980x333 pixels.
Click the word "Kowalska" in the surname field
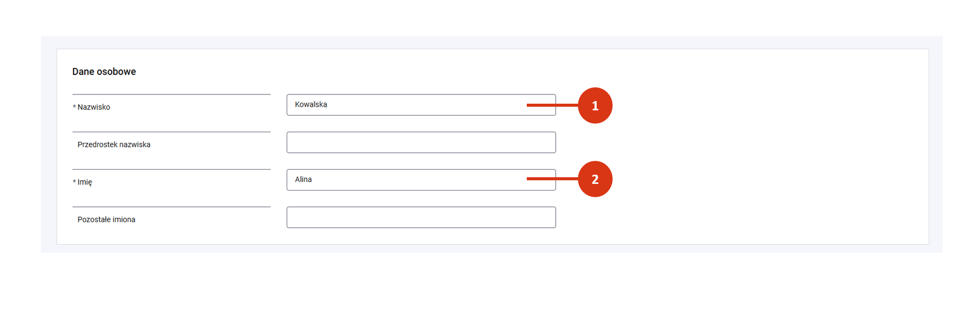point(311,105)
